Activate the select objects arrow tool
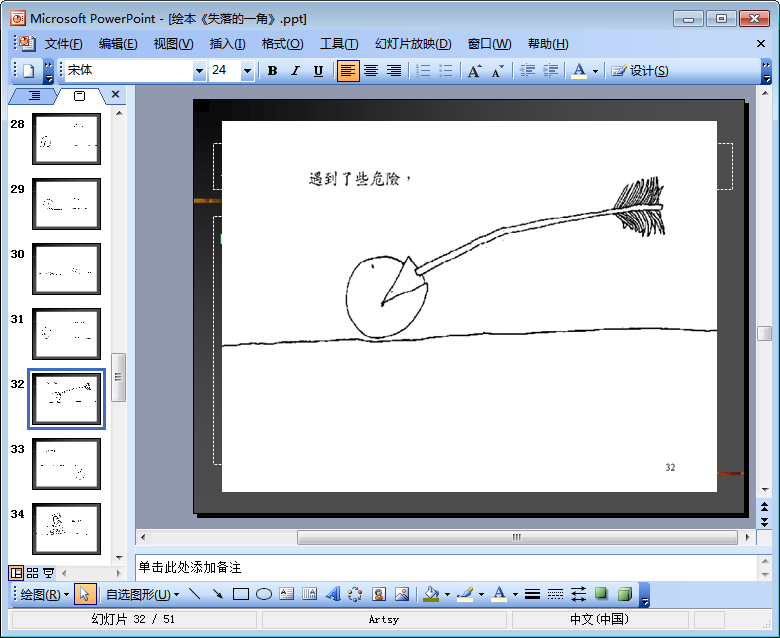The width and height of the screenshot is (780, 638). pos(85,595)
